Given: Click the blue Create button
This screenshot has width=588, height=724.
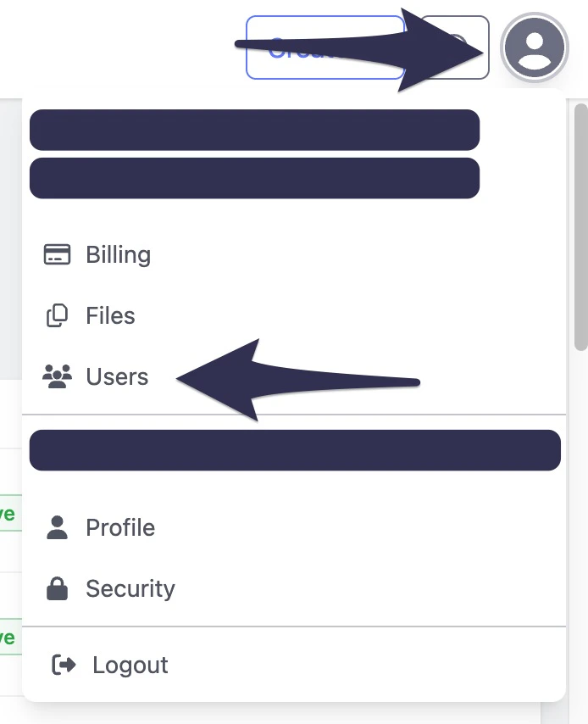Looking at the screenshot, I should point(325,48).
